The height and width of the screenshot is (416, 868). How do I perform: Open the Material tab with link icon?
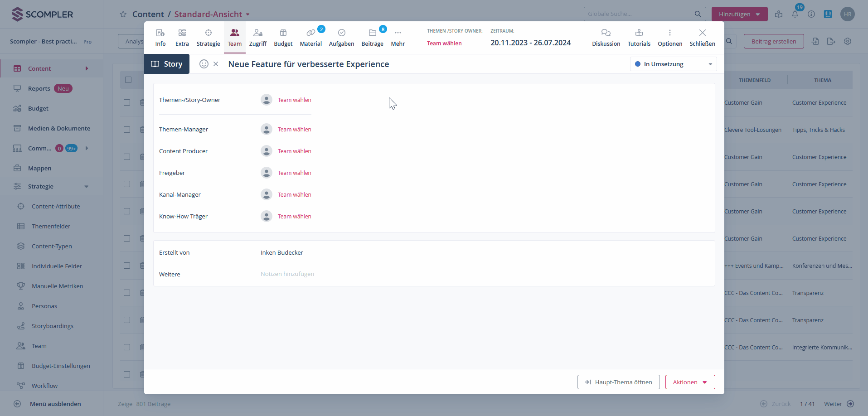point(310,37)
